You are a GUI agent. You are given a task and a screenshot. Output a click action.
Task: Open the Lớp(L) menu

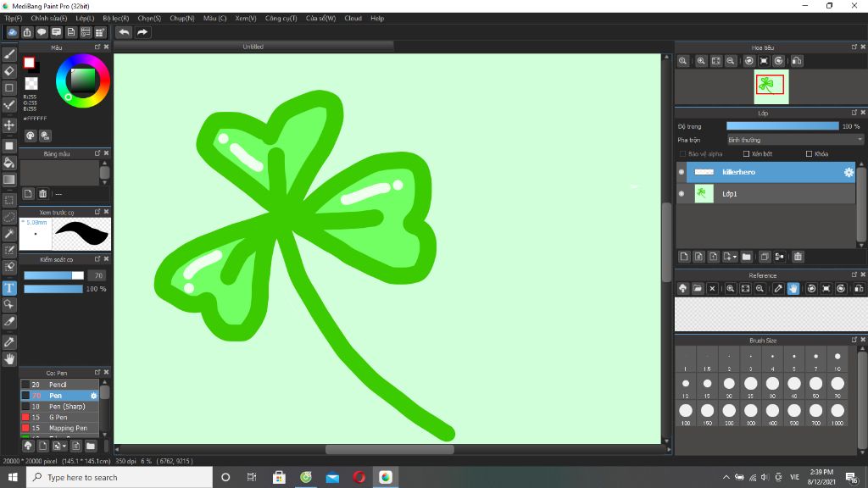(x=85, y=19)
